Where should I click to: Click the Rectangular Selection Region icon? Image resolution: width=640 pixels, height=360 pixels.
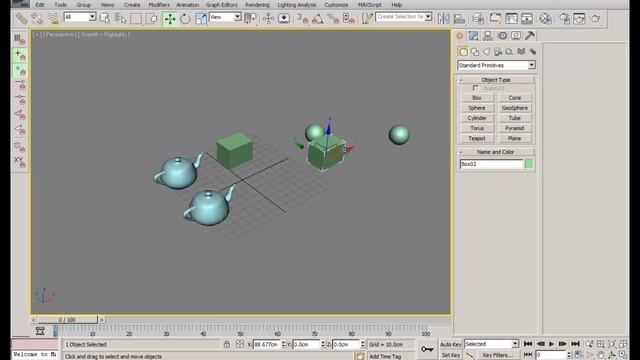[136, 18]
